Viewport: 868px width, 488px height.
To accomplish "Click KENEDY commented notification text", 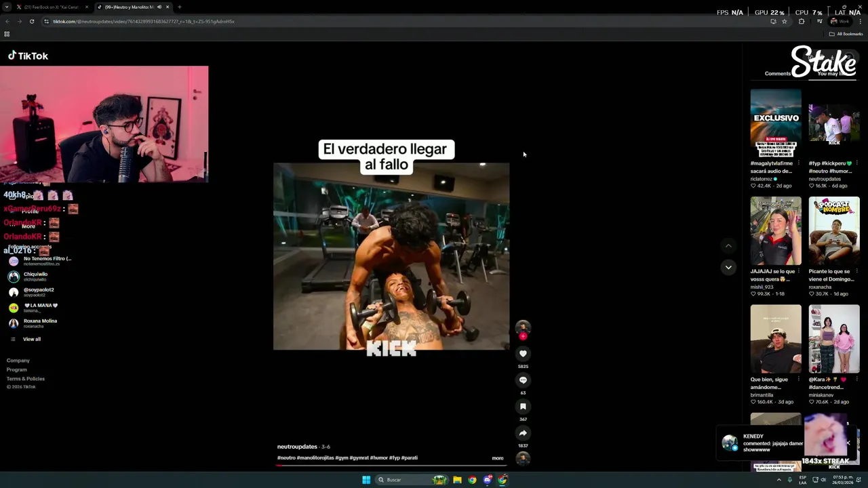I will point(773,443).
